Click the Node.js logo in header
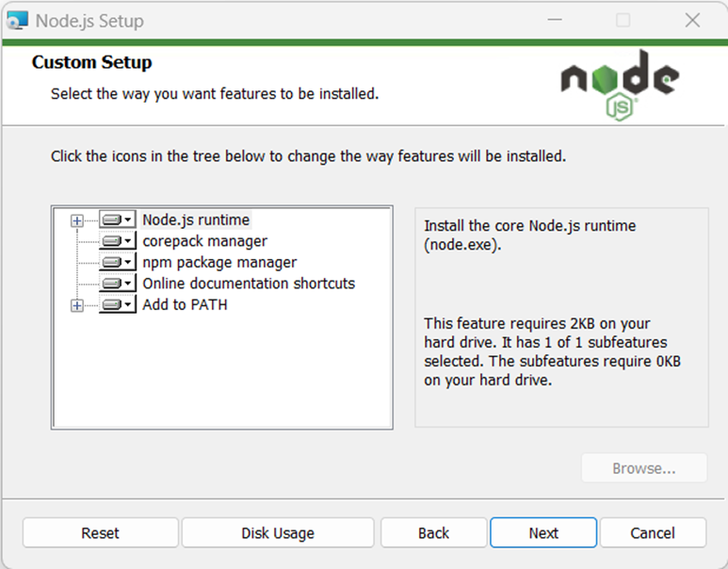 [620, 86]
